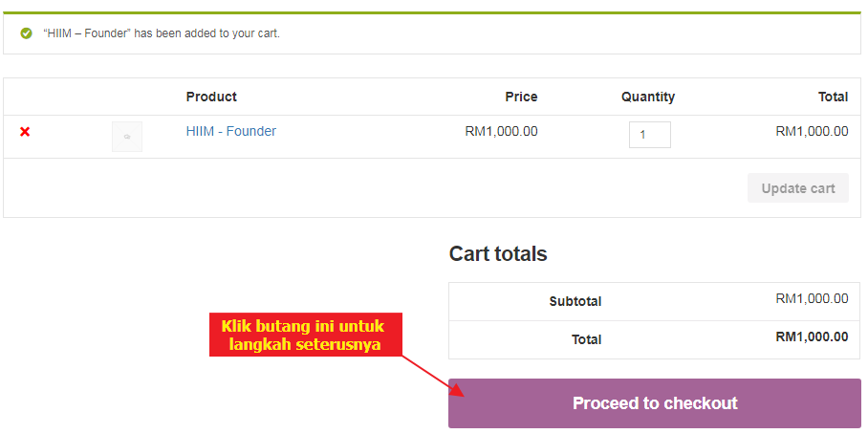
Task: Click the Total label in cart totals
Action: pos(586,339)
